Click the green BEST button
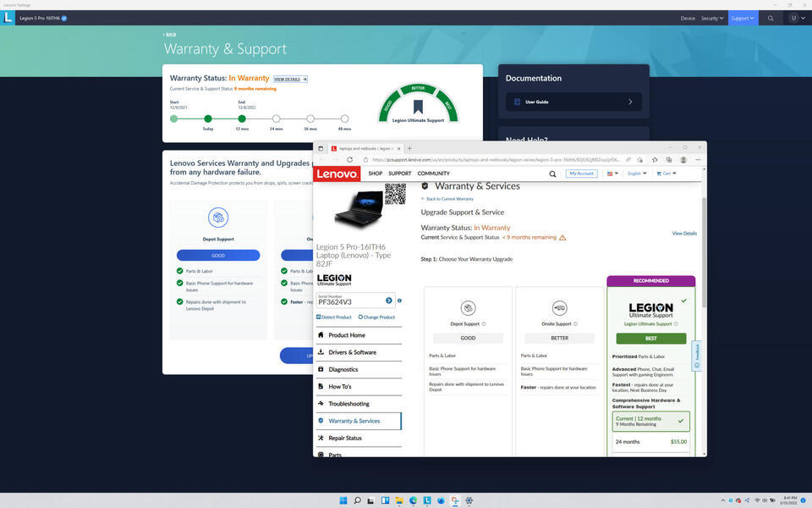This screenshot has width=812, height=508. 651,339
